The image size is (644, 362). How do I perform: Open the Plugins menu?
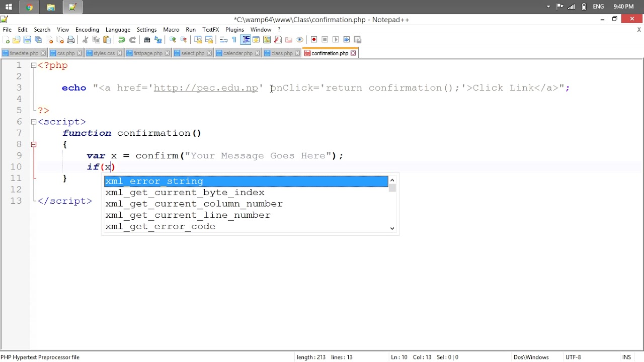234,30
